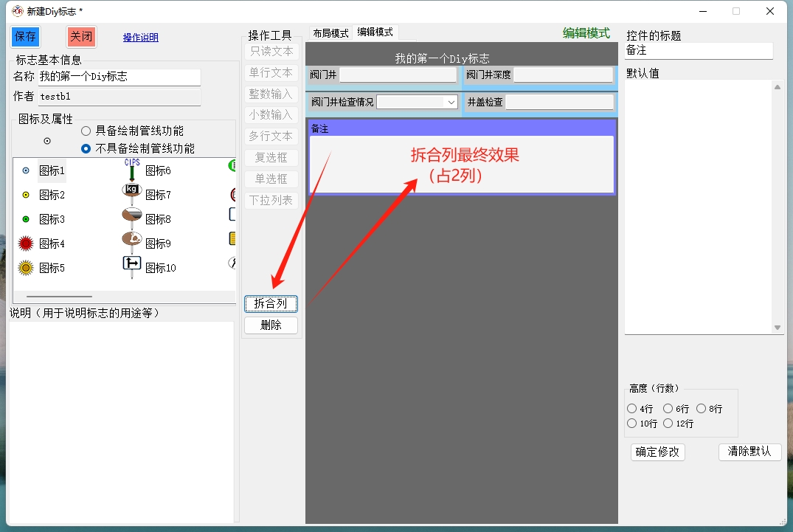793x532 pixels.
Task: Switch to 布局模式 tab
Action: (x=330, y=33)
